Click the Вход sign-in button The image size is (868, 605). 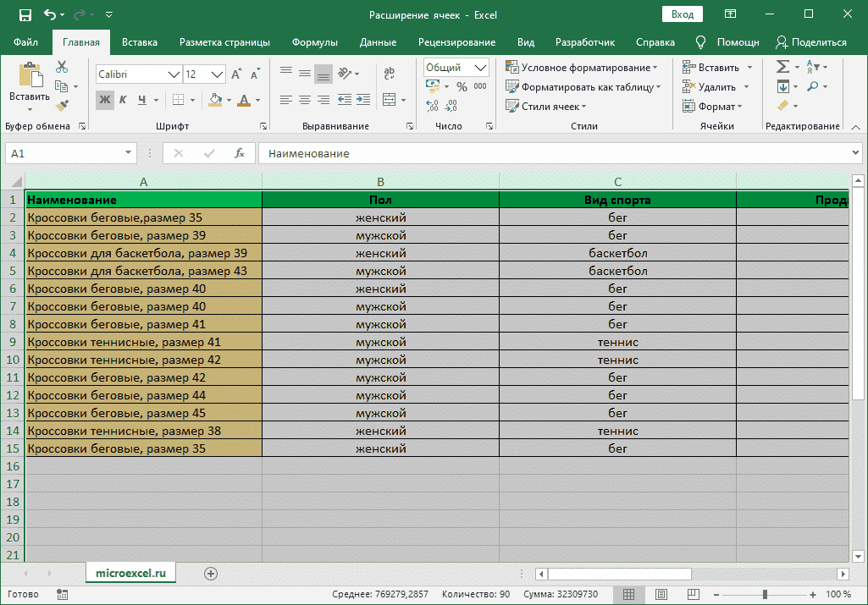tap(683, 14)
